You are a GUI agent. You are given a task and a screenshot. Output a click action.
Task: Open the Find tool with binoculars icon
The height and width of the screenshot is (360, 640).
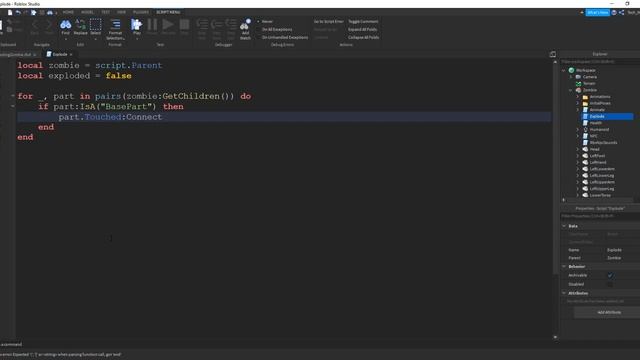click(x=65, y=25)
